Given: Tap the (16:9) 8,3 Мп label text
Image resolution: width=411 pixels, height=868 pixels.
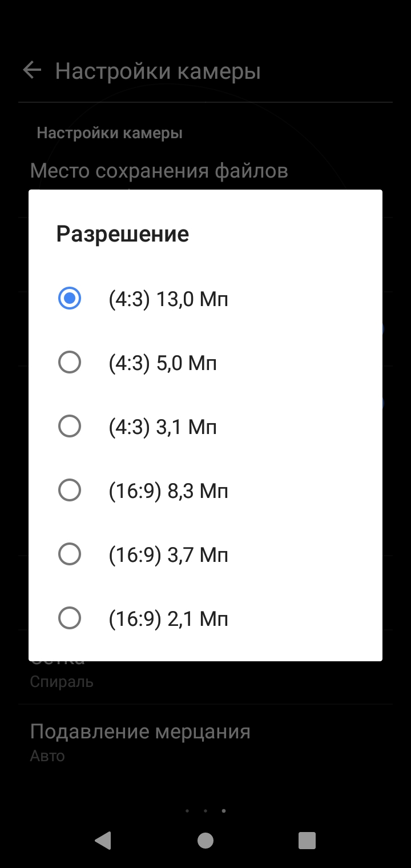Looking at the screenshot, I should [168, 491].
